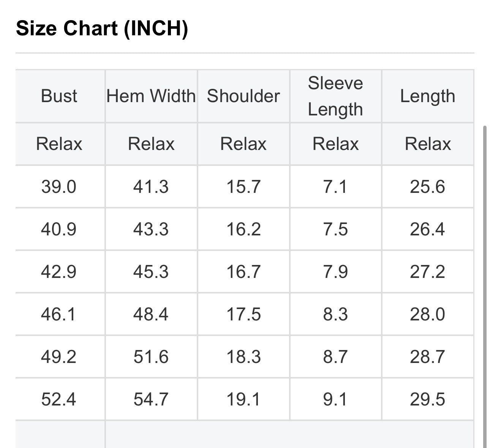Select the 9.1 sleeve length cell
The height and width of the screenshot is (448, 490).
coord(336,399)
